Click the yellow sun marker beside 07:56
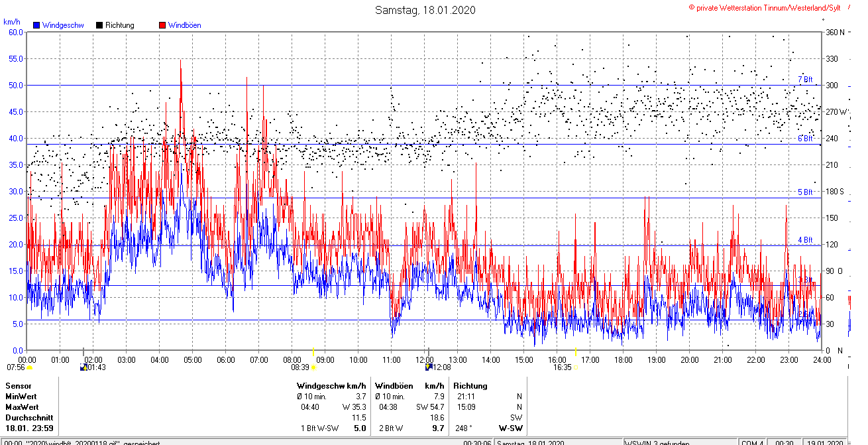Image resolution: width=868 pixels, height=445 pixels. point(30,367)
